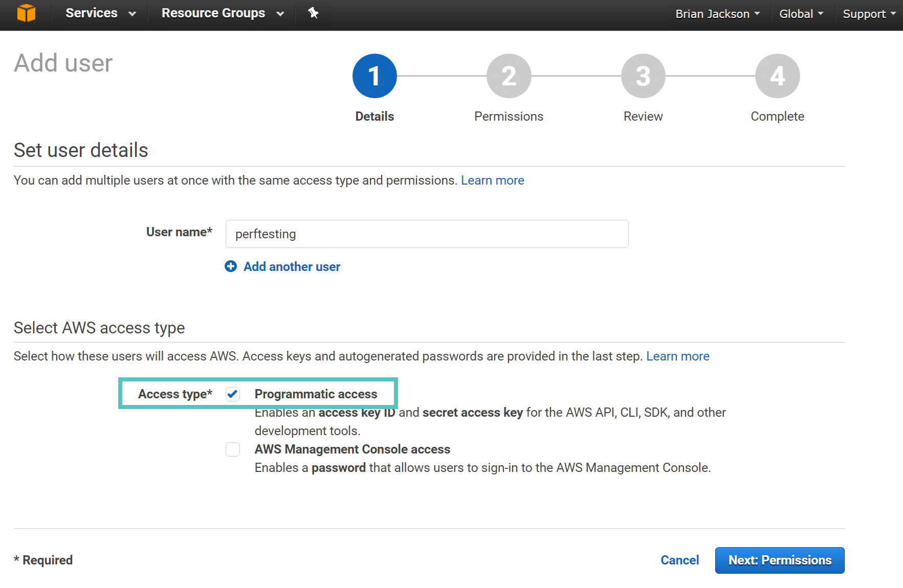Viewport: 903px width, 588px height.
Task: Click the Cancel link
Action: tap(679, 560)
